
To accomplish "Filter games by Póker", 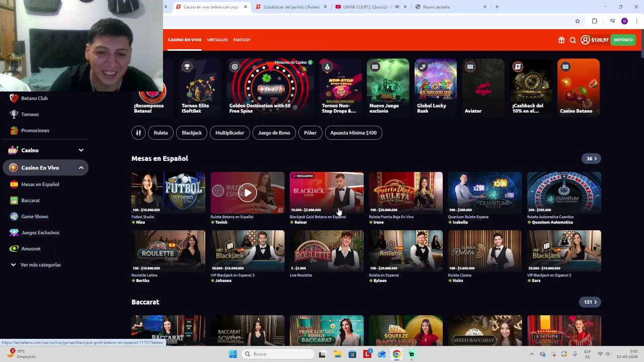I will [x=310, y=133].
